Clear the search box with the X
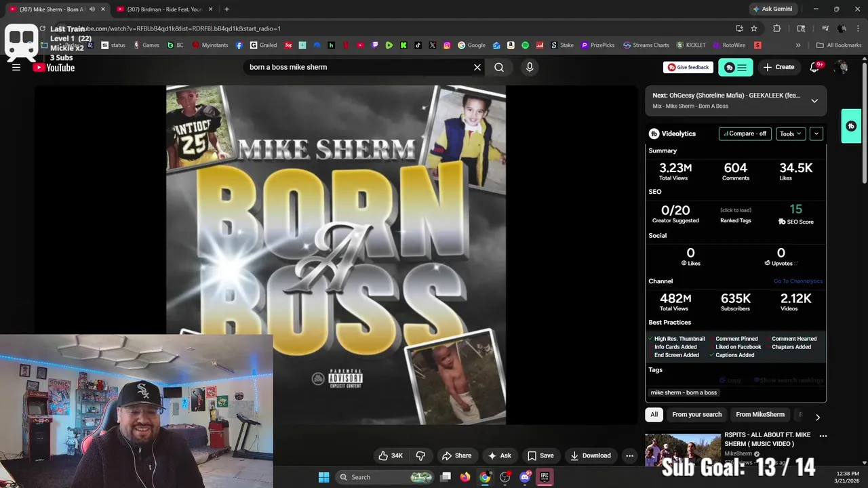The image size is (868, 488). coord(477,67)
